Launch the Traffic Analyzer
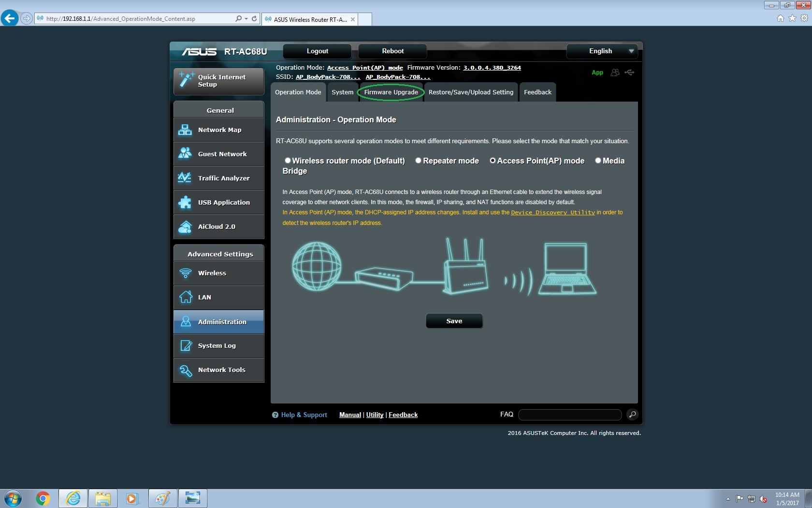 [x=218, y=178]
